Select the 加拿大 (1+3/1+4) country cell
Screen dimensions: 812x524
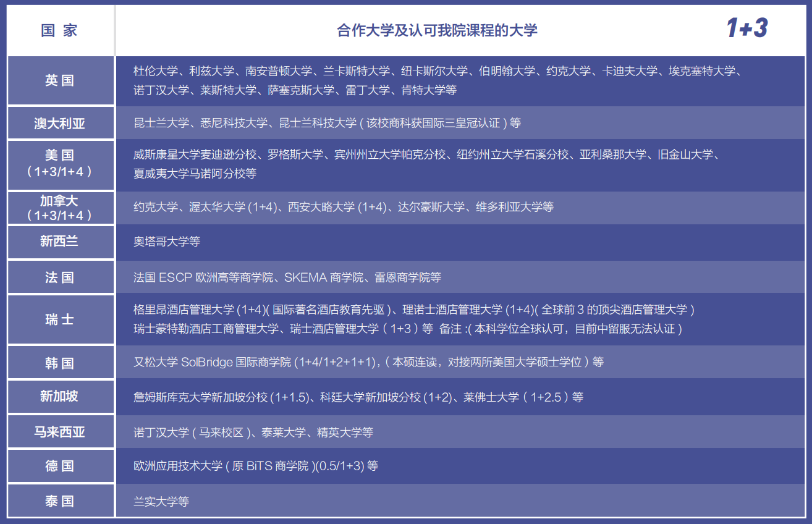[59, 208]
